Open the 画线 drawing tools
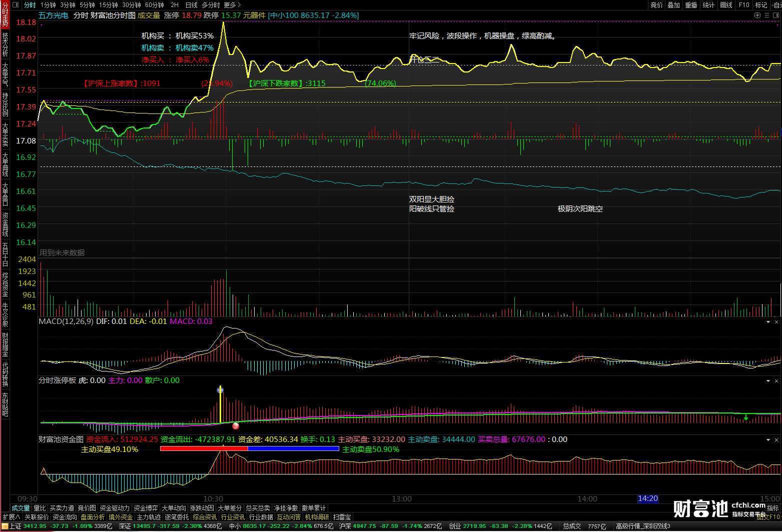 click(x=726, y=5)
